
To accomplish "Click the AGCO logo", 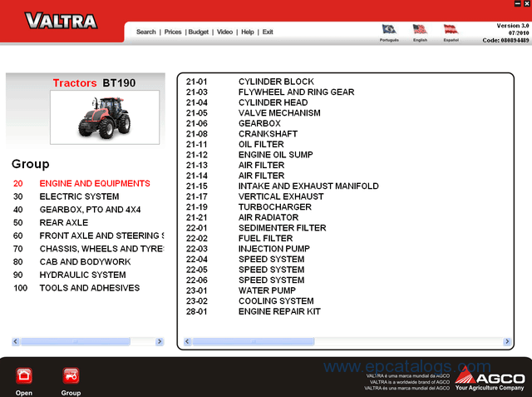I will (490, 380).
